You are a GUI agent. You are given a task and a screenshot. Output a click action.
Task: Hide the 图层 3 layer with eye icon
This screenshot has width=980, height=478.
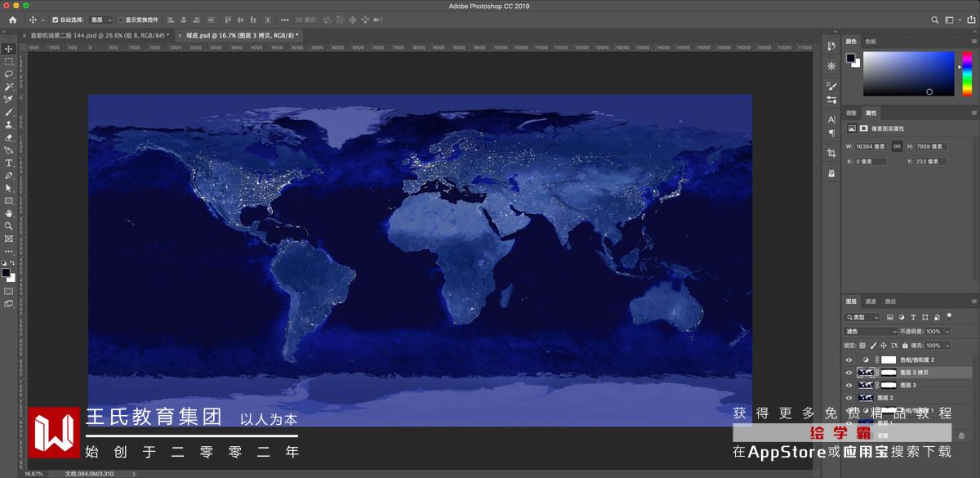click(x=849, y=385)
